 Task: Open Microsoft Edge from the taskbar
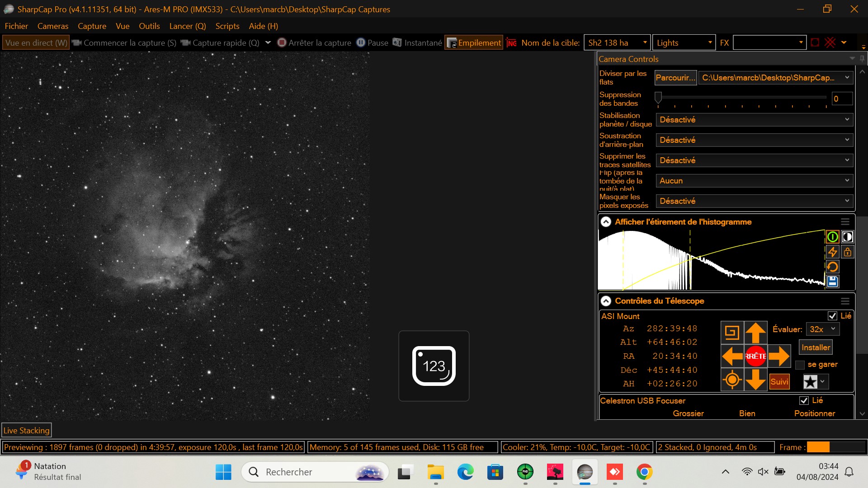(465, 472)
